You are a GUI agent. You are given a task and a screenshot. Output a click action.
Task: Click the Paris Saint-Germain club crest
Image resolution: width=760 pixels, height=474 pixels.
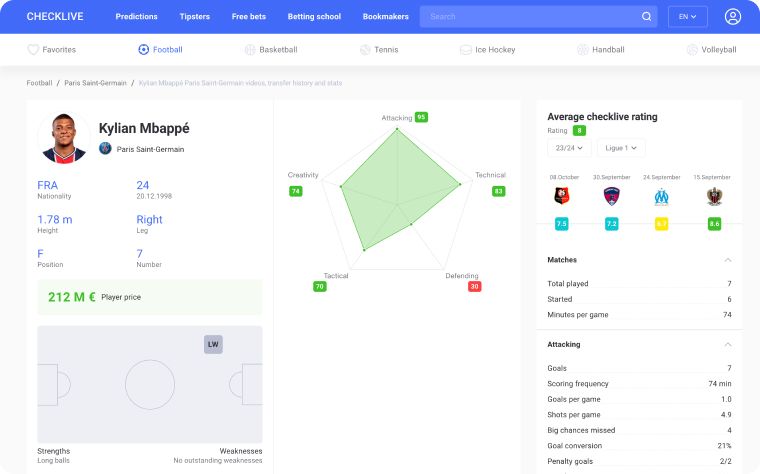coord(105,148)
